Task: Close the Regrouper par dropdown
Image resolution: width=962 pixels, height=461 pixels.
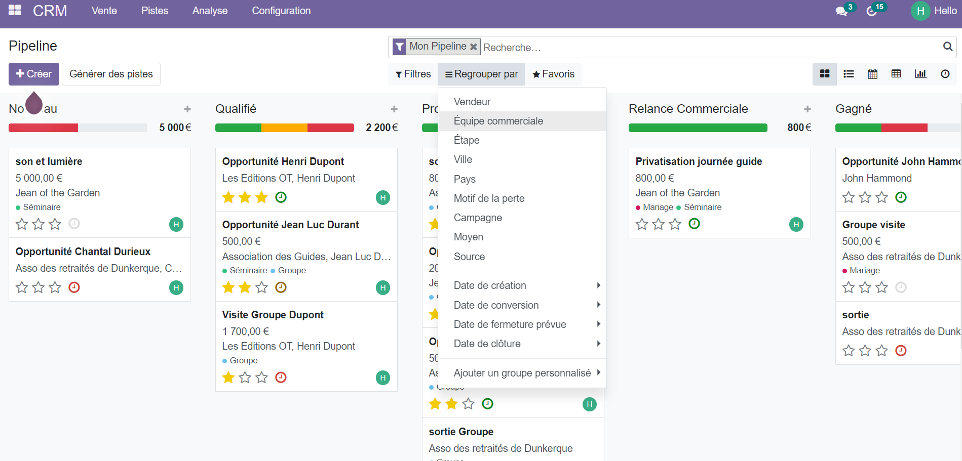Action: [x=482, y=74]
